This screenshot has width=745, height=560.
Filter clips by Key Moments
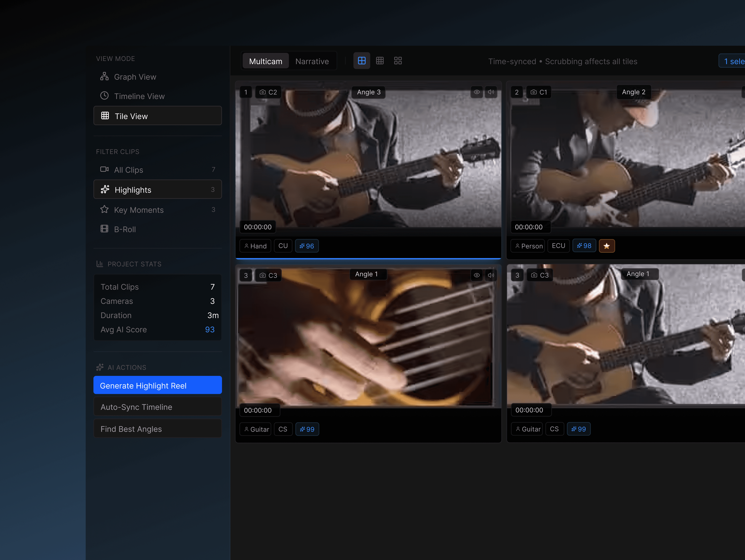click(x=138, y=210)
